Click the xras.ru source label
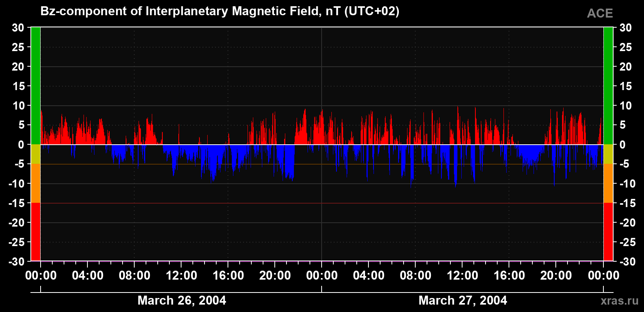 620,301
